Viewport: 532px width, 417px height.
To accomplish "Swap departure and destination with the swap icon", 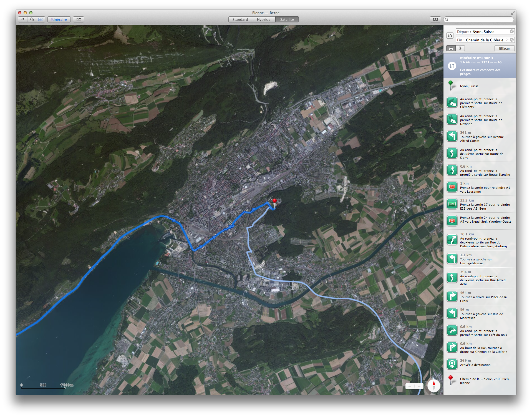I will (x=450, y=36).
